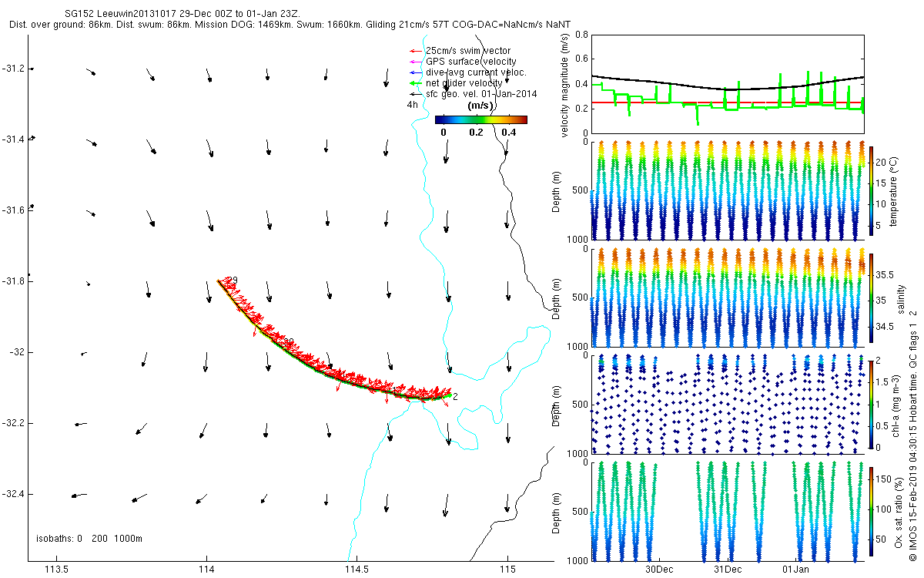924x578 pixels.
Task: Click the '0.6' tick on the velocity magnitude axis
Action: [581, 59]
